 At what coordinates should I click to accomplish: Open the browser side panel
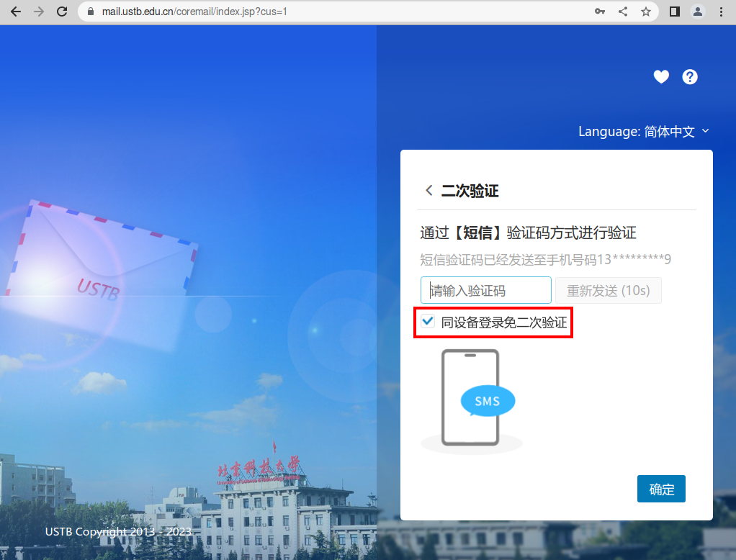click(x=675, y=12)
